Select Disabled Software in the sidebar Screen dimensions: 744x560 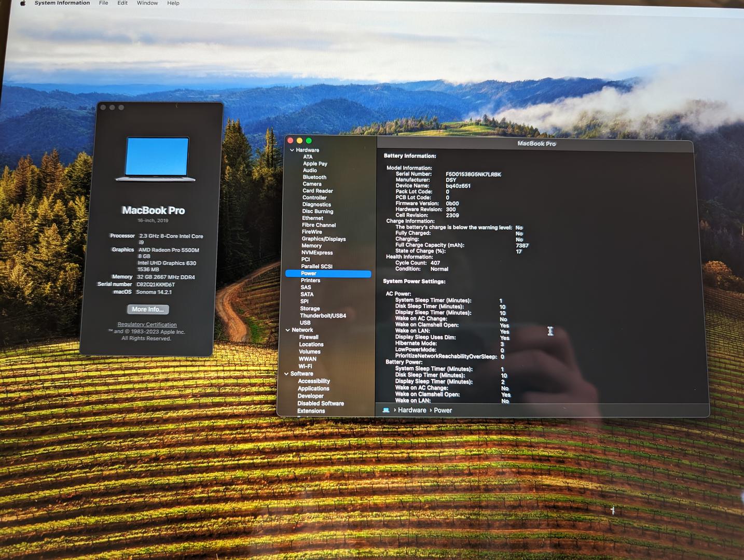pos(321,404)
